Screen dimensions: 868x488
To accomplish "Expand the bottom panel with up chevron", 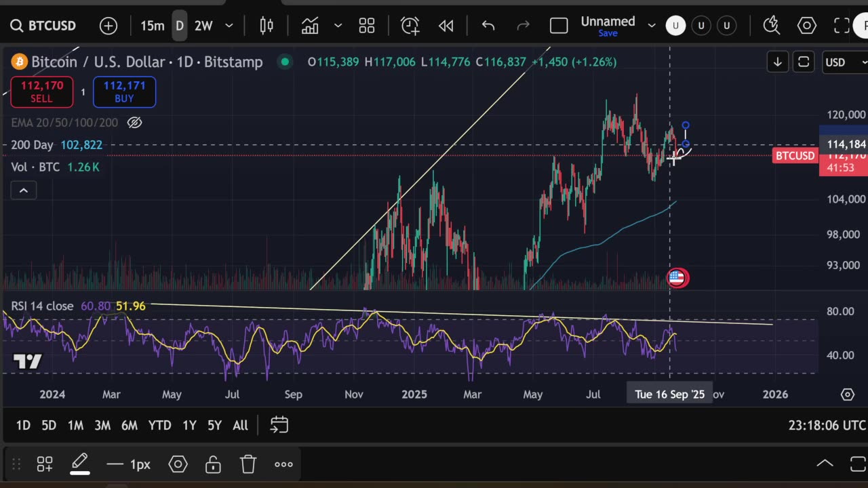I will click(825, 464).
